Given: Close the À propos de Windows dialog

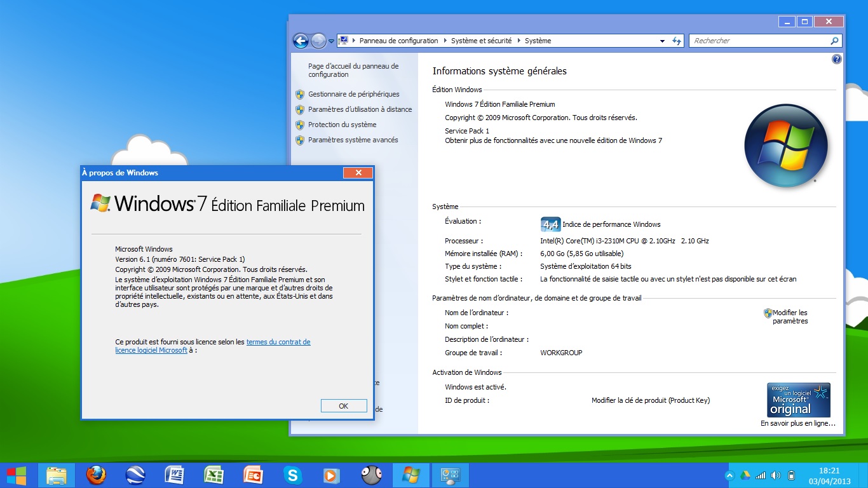Looking at the screenshot, I should click(358, 173).
